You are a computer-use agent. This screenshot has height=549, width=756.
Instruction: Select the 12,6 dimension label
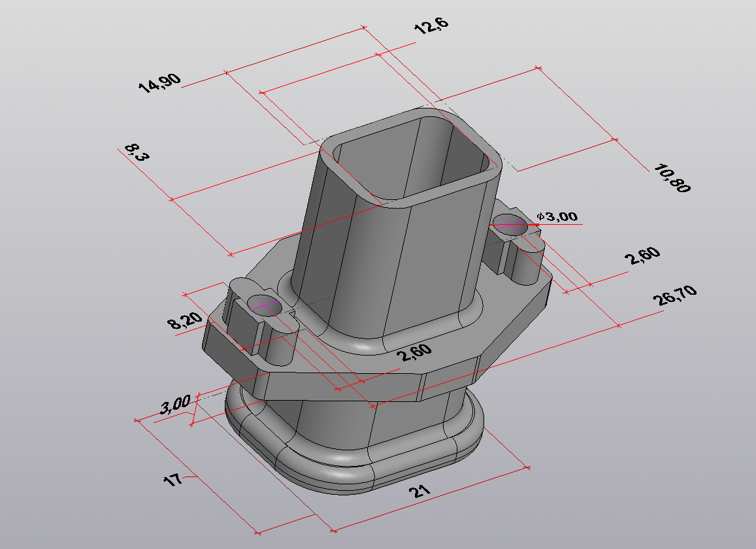431,26
